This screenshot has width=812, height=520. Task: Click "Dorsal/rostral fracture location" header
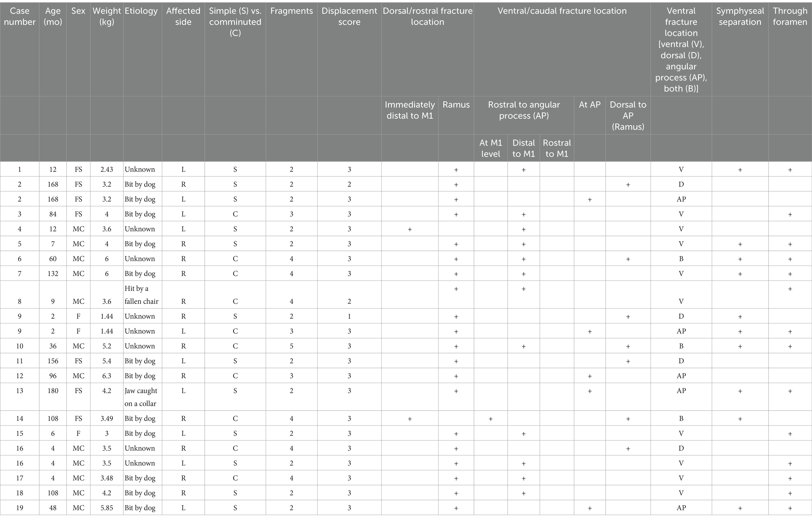tap(427, 16)
